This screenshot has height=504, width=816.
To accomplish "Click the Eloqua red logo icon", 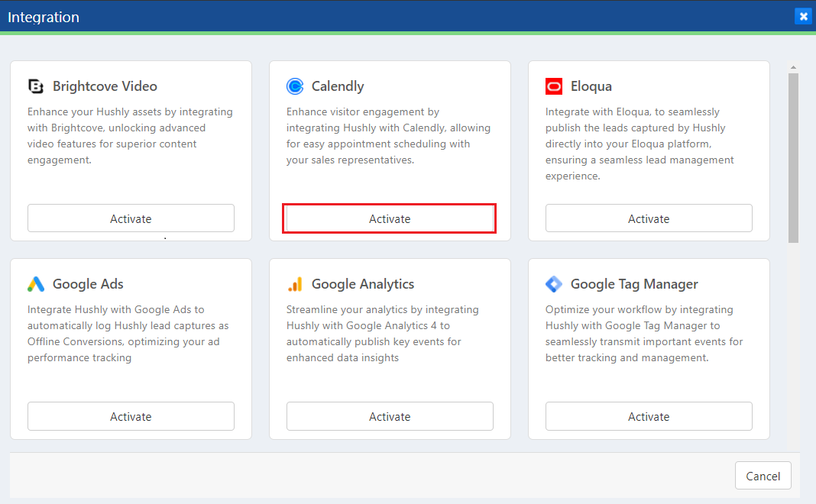I will point(554,86).
